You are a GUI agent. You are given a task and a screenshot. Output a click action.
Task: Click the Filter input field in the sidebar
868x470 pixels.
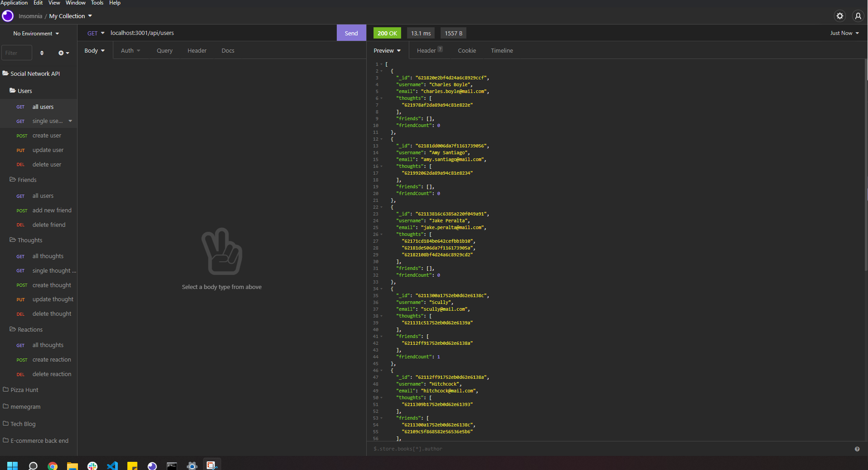[16, 53]
